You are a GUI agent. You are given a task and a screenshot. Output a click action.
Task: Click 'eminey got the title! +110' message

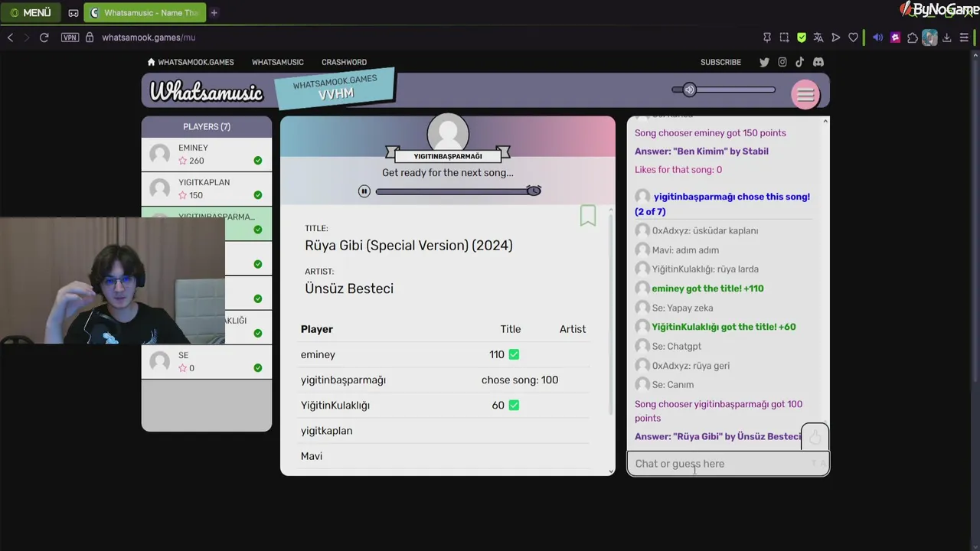[707, 289]
